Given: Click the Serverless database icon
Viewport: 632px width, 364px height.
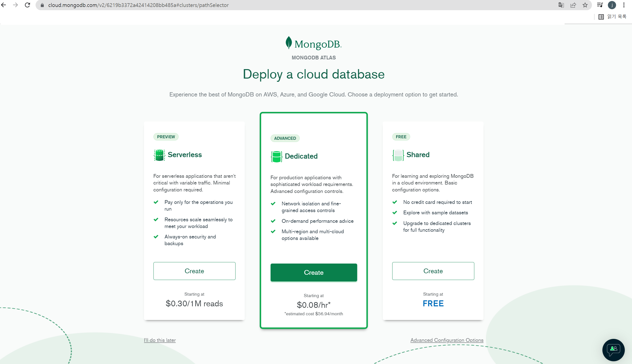Looking at the screenshot, I should [159, 155].
